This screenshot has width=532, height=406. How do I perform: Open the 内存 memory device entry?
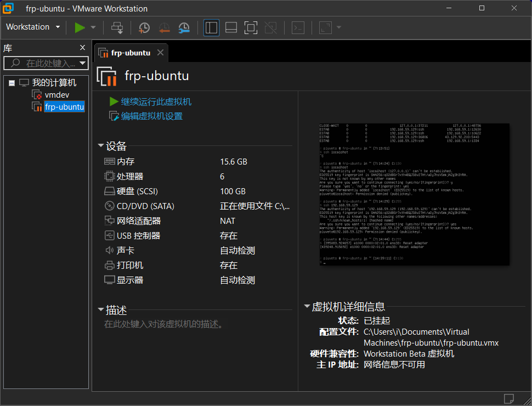[126, 162]
